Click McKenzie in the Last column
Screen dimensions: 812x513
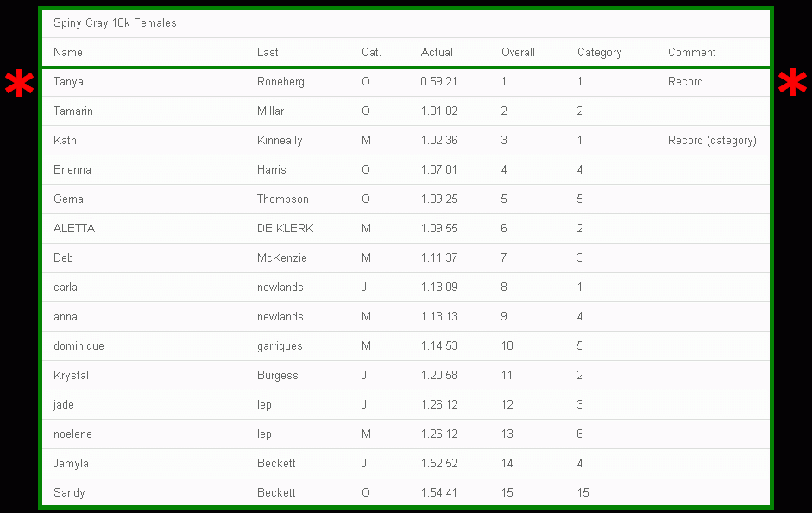tap(281, 258)
